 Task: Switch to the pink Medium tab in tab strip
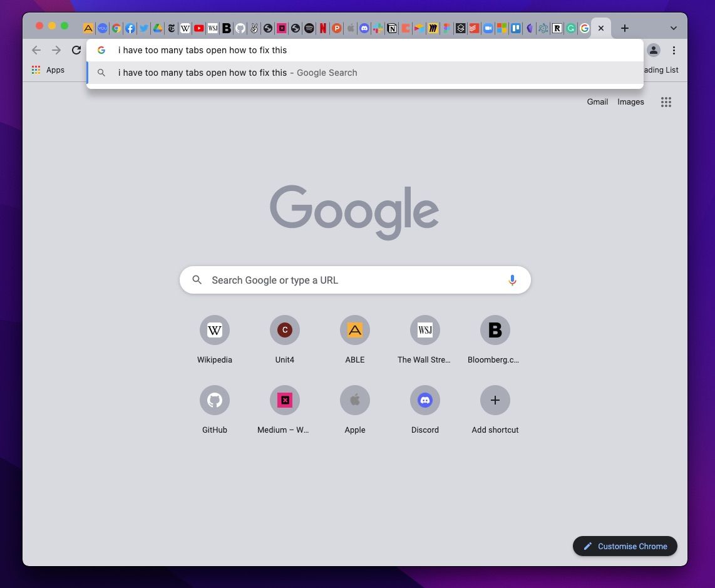coord(282,28)
